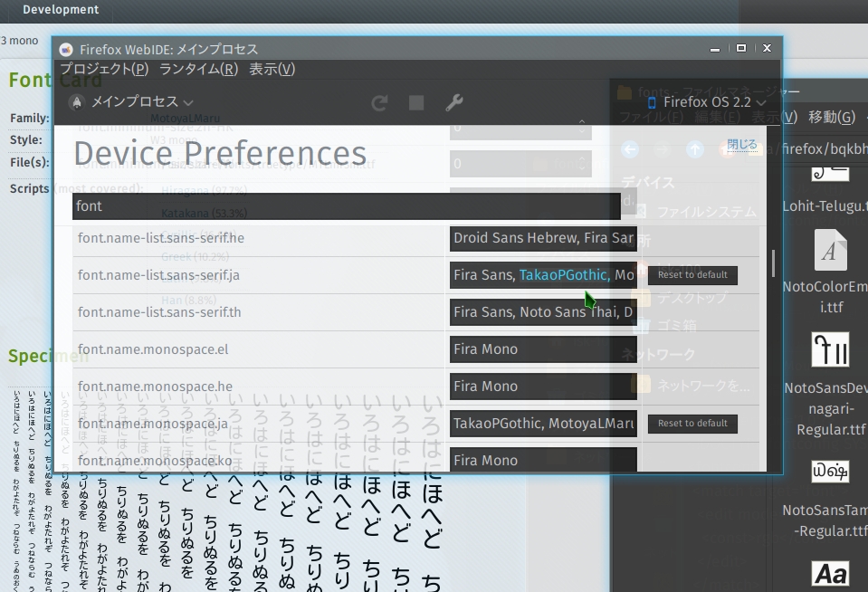Open the 移動(G) menu in file manager
This screenshot has height=592, width=868.
tap(832, 117)
